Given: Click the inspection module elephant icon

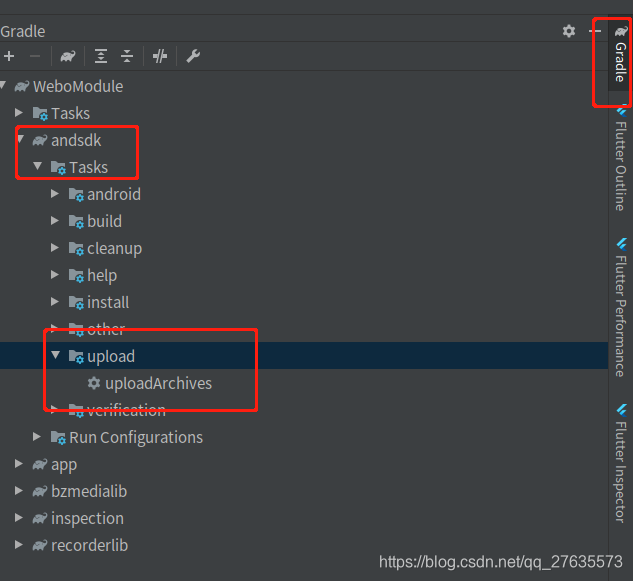Looking at the screenshot, I should tap(40, 518).
